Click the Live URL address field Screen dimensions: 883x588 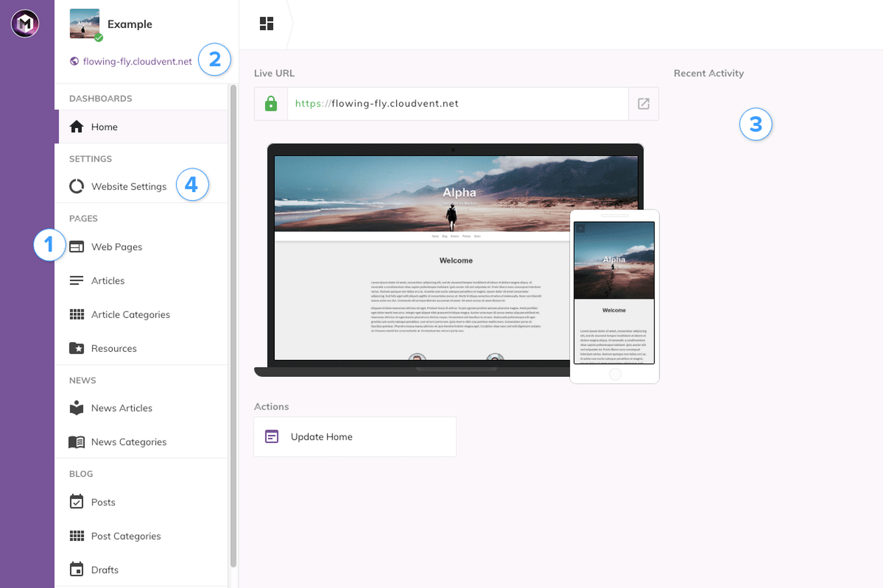(457, 104)
